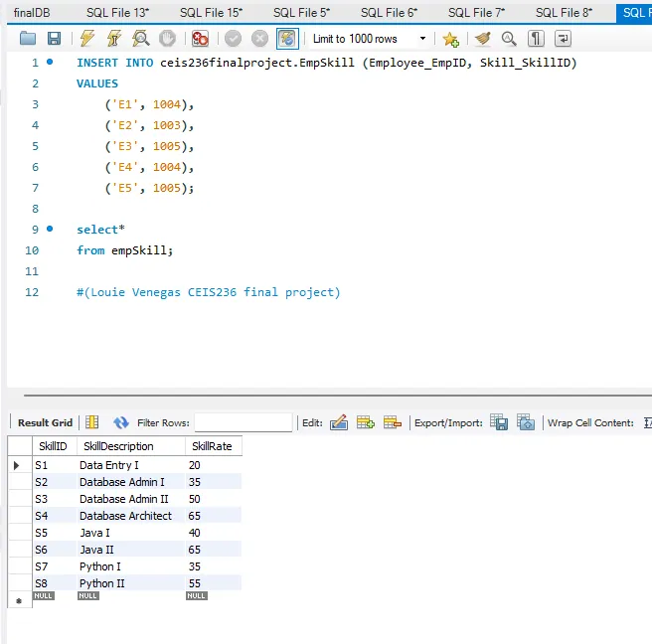
Task: Toggle auto-commit mode icon
Action: [x=287, y=39]
